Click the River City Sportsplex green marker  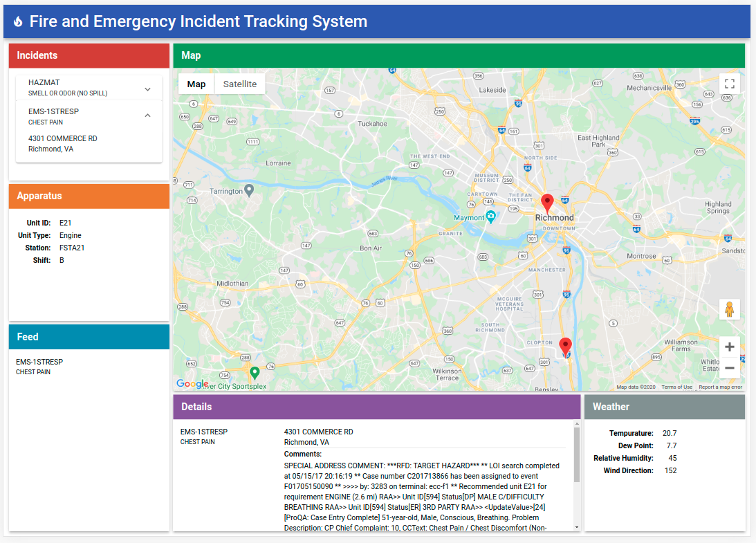[255, 372]
